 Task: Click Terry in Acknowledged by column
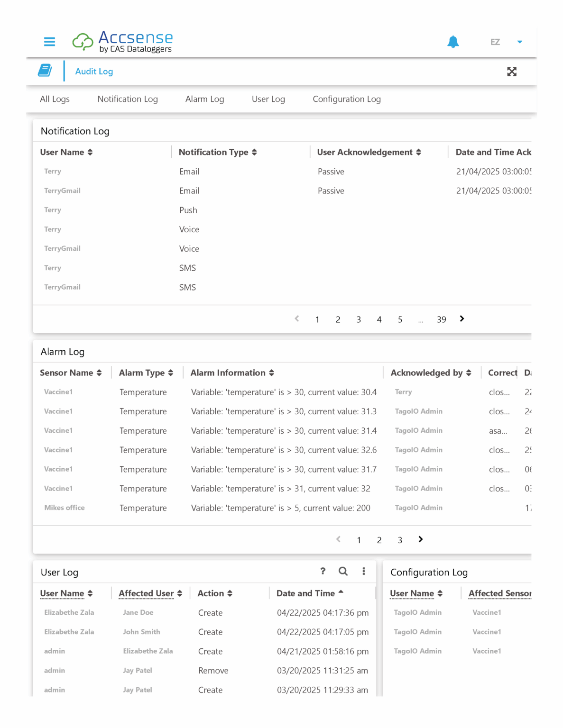pyautogui.click(x=403, y=392)
